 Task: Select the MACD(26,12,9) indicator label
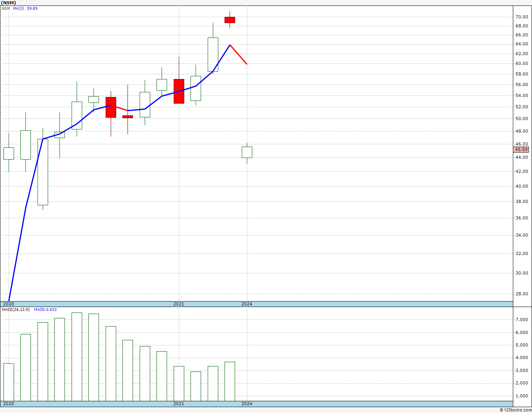pyautogui.click(x=16, y=309)
